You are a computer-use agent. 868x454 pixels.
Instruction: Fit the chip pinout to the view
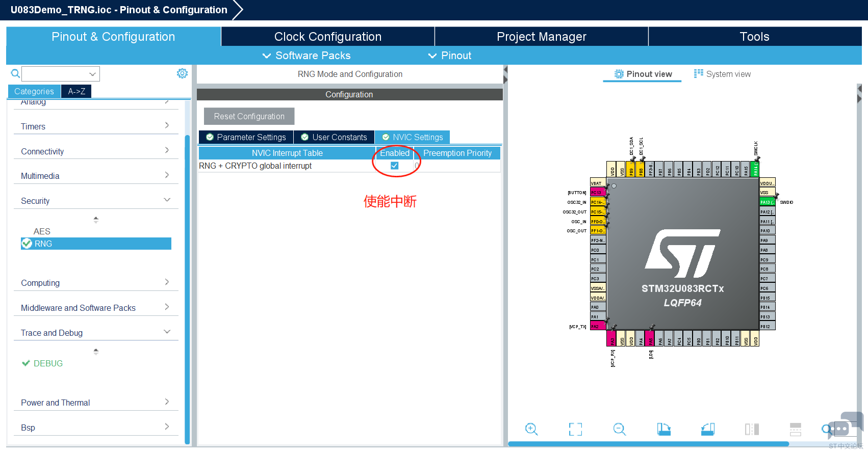point(575,429)
